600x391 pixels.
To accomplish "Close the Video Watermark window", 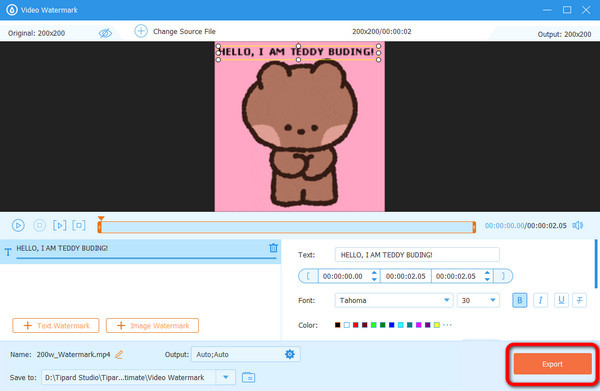I will coord(586,10).
